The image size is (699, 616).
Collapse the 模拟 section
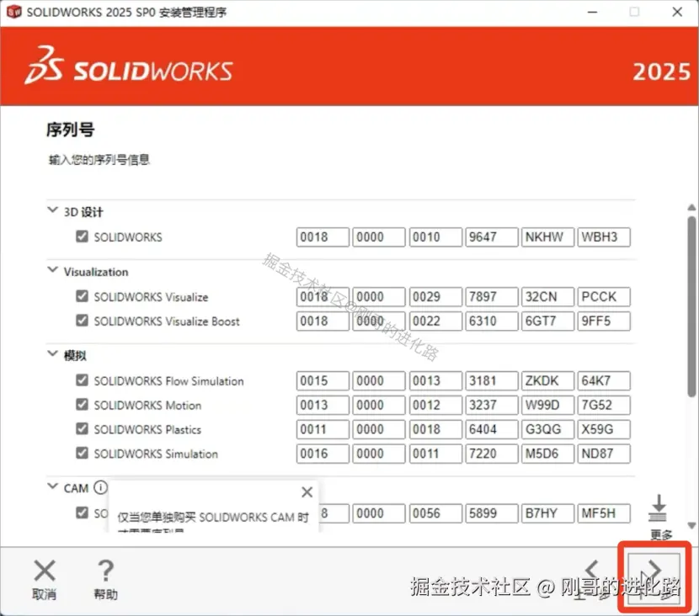click(x=52, y=354)
